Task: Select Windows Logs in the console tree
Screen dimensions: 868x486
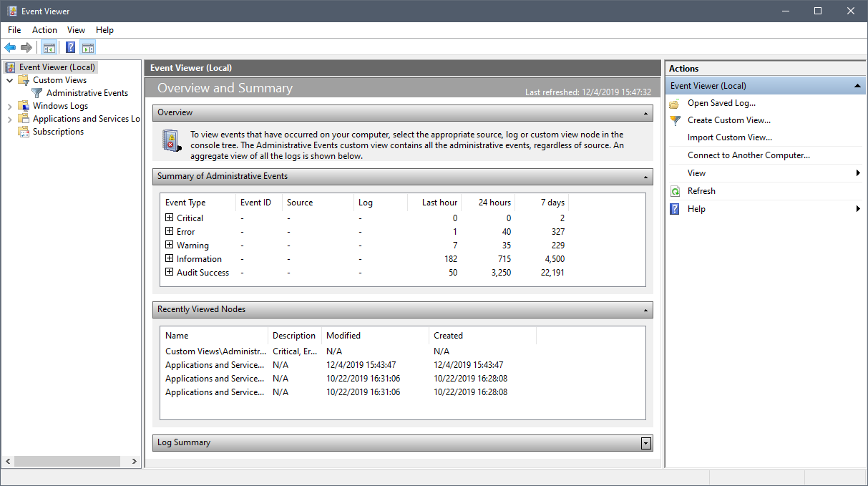Action: [x=60, y=106]
